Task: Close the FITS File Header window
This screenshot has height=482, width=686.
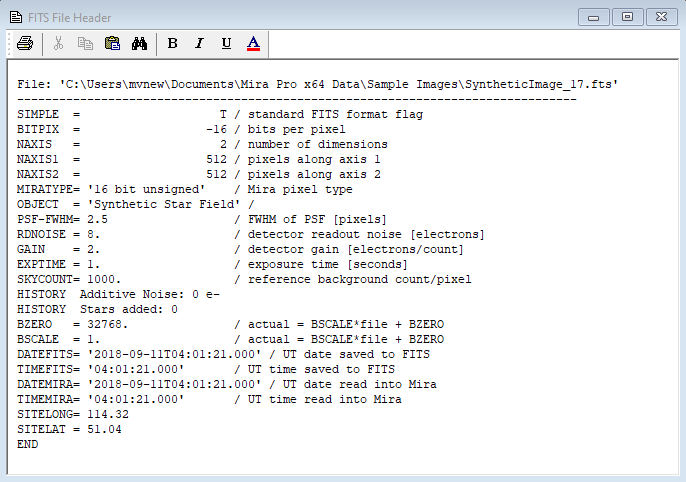Action: [662, 16]
